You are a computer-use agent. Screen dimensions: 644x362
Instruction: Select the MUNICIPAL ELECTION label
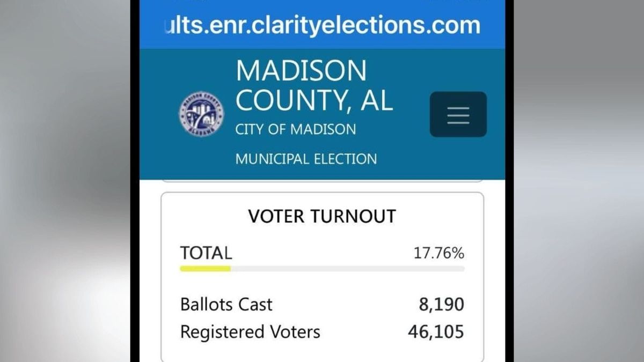click(306, 159)
